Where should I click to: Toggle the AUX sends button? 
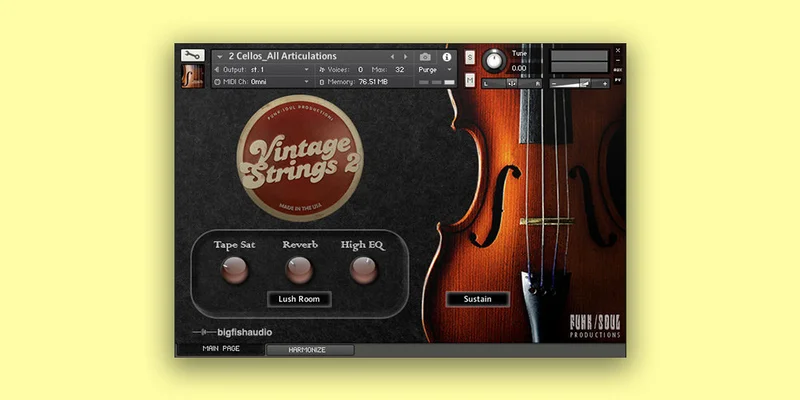click(x=618, y=70)
